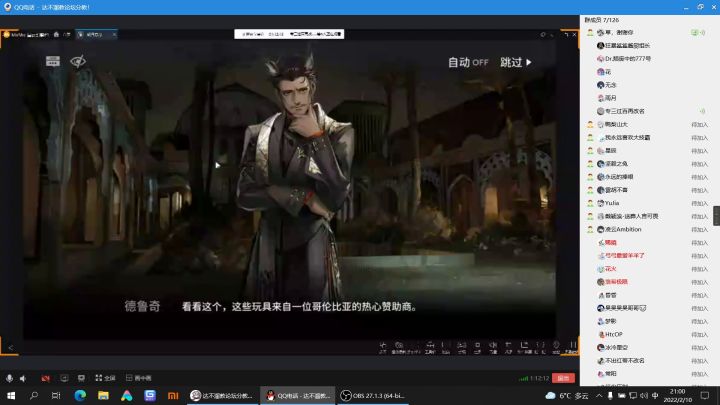Click the screen-share icon in call bar
Screen dimensions: 720x405
[64, 378]
